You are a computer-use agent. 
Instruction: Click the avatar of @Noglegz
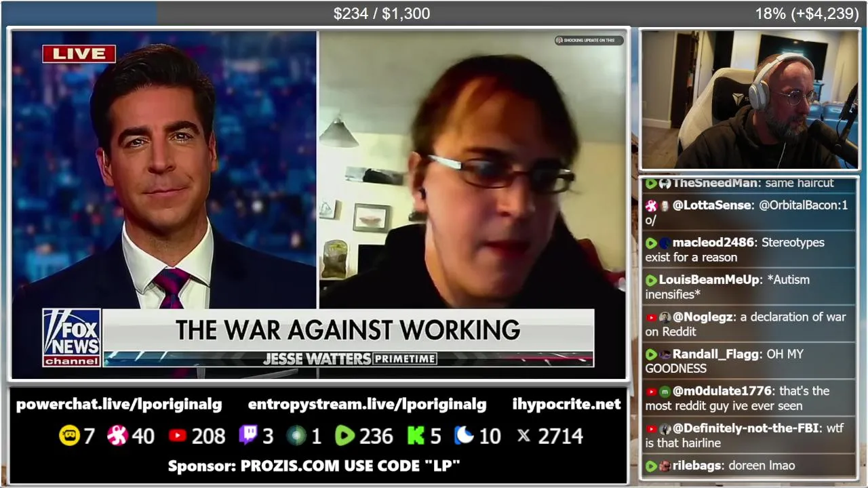click(x=665, y=317)
